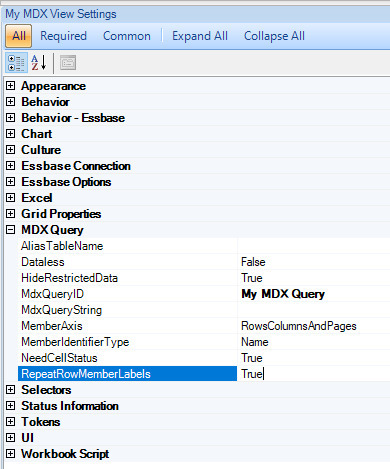
Task: Expand the Culture category
Action: [11, 150]
